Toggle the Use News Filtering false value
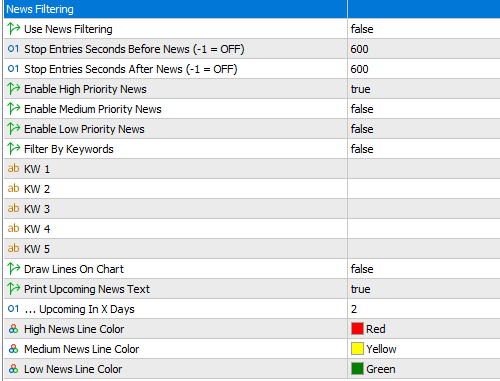This screenshot has width=500, height=381. [362, 29]
